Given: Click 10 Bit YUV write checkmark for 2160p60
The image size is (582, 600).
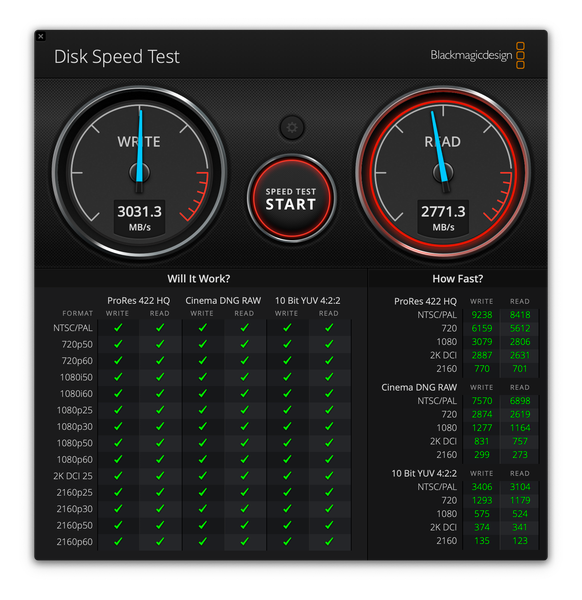Looking at the screenshot, I should point(287,541).
